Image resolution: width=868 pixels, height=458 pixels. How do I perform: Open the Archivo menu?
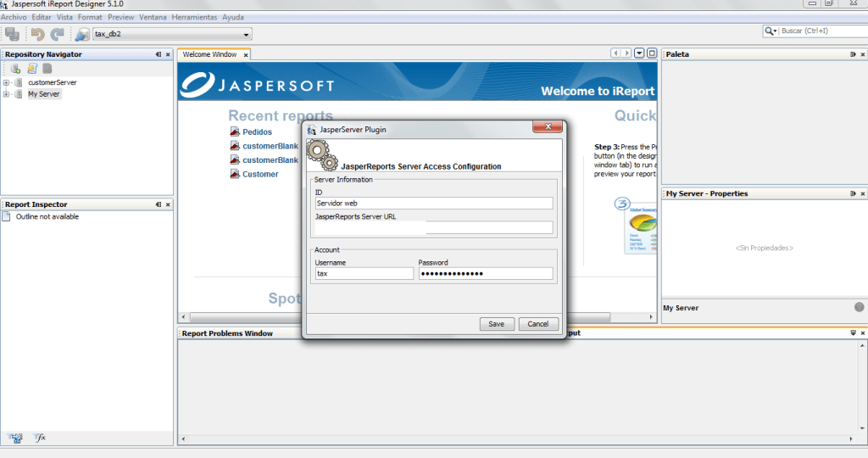[14, 17]
